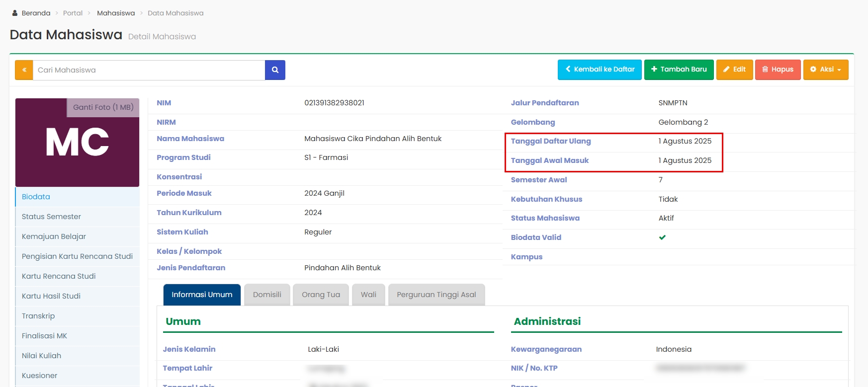Open the Wali tab
The image size is (868, 387).
pos(368,295)
